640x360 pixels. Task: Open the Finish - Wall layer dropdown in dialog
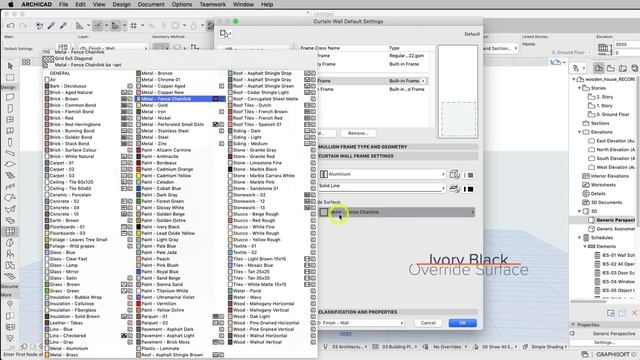361,323
